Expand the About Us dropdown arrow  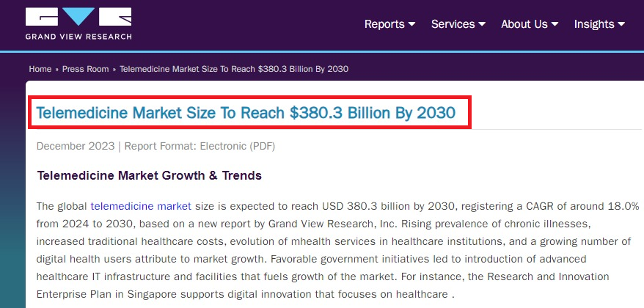(555, 24)
